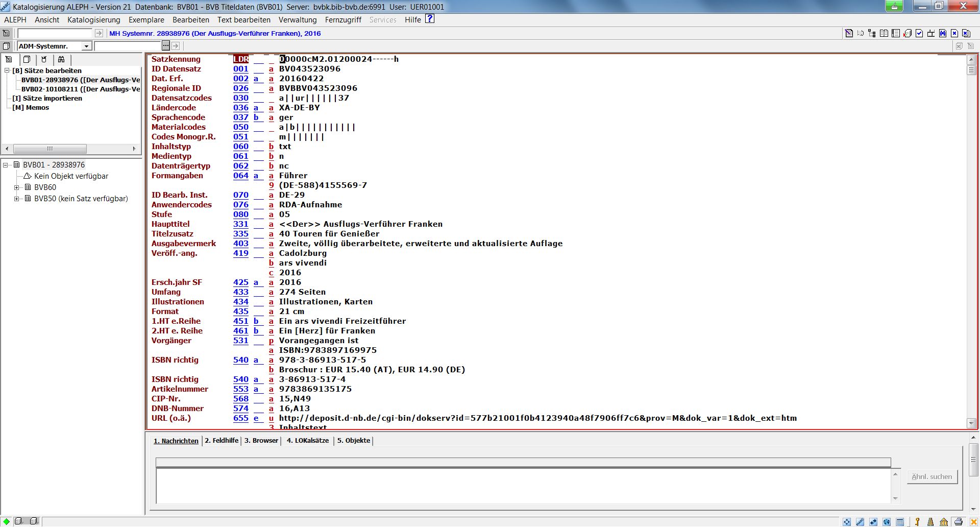Switch to the 2. Feldhilfe tab

pos(222,440)
